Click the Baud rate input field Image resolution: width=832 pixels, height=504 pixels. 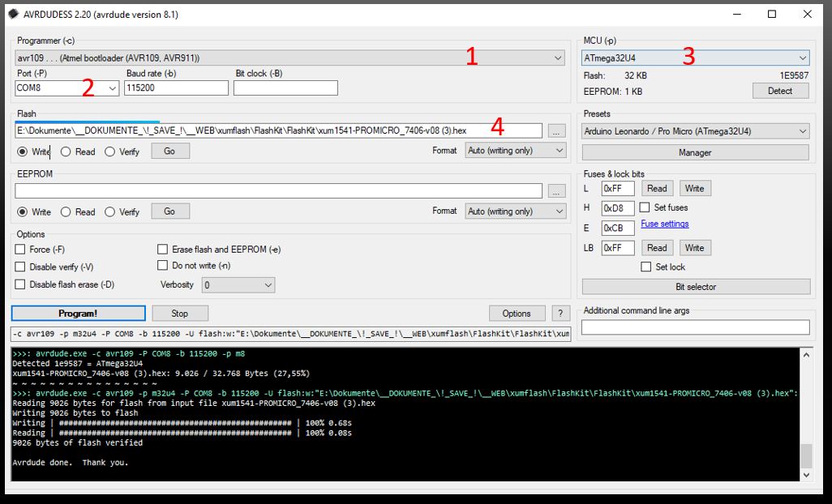(176, 88)
